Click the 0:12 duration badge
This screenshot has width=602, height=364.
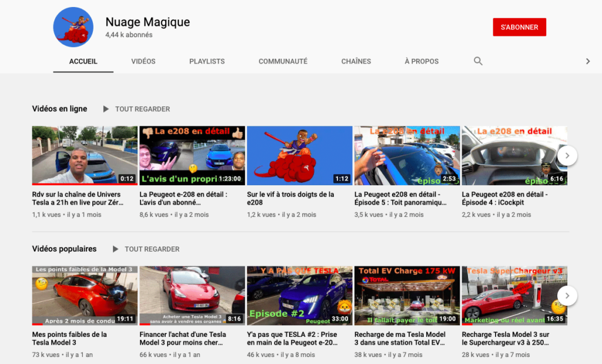pos(127,179)
